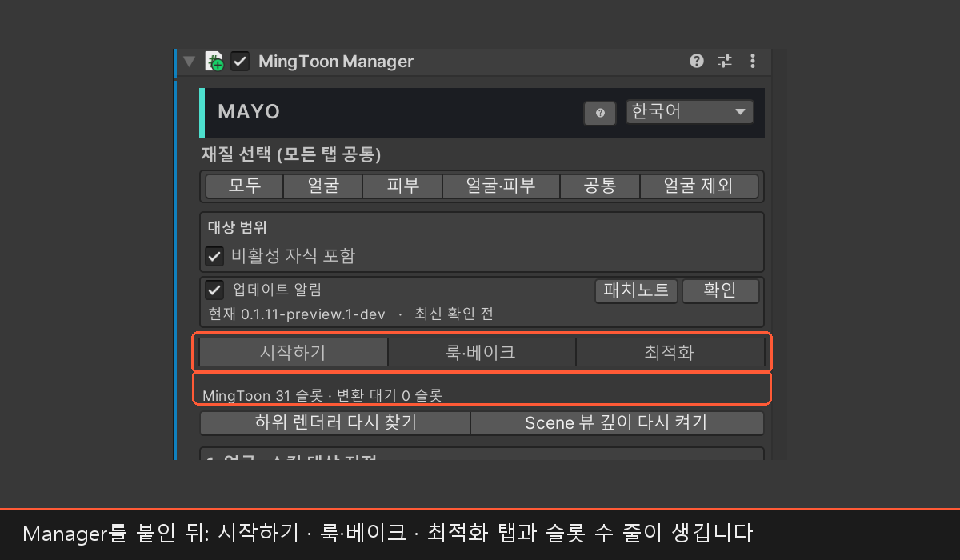Viewport: 960px width, 560px height.
Task: Click the MingToon 31 슬롯 status text
Action: coord(322,395)
